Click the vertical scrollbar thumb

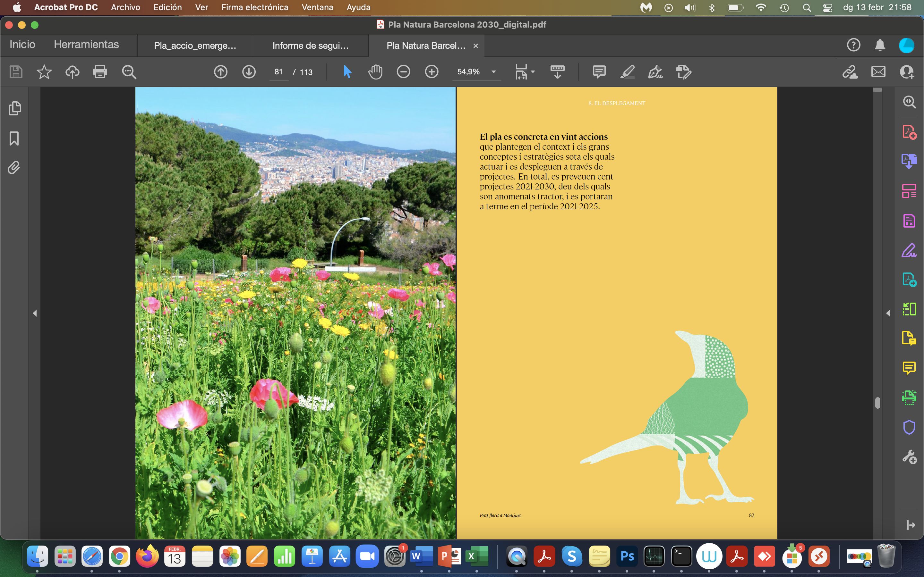pyautogui.click(x=877, y=403)
